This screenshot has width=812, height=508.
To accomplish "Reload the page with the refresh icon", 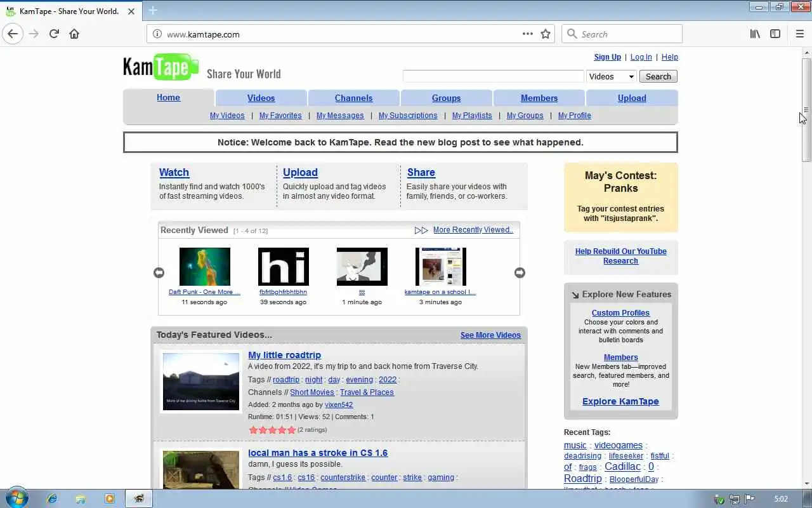I will pos(54,34).
